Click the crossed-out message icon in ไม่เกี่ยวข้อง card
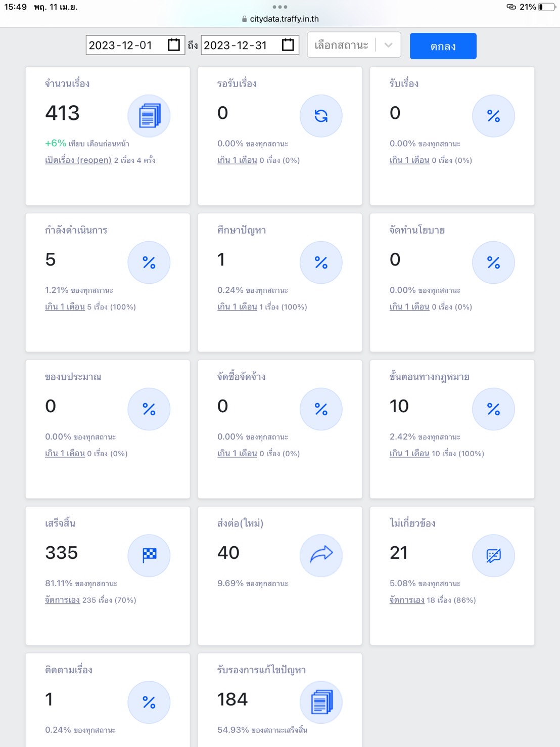Image resolution: width=560 pixels, height=747 pixels. (493, 555)
